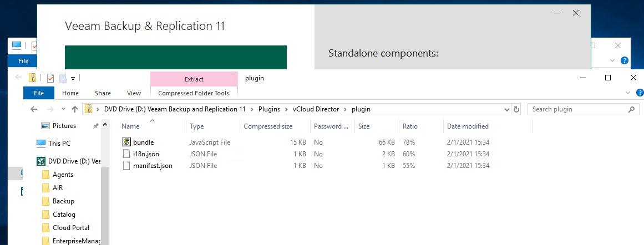Select the manifest.json file name
The image size is (644, 245).
click(153, 166)
